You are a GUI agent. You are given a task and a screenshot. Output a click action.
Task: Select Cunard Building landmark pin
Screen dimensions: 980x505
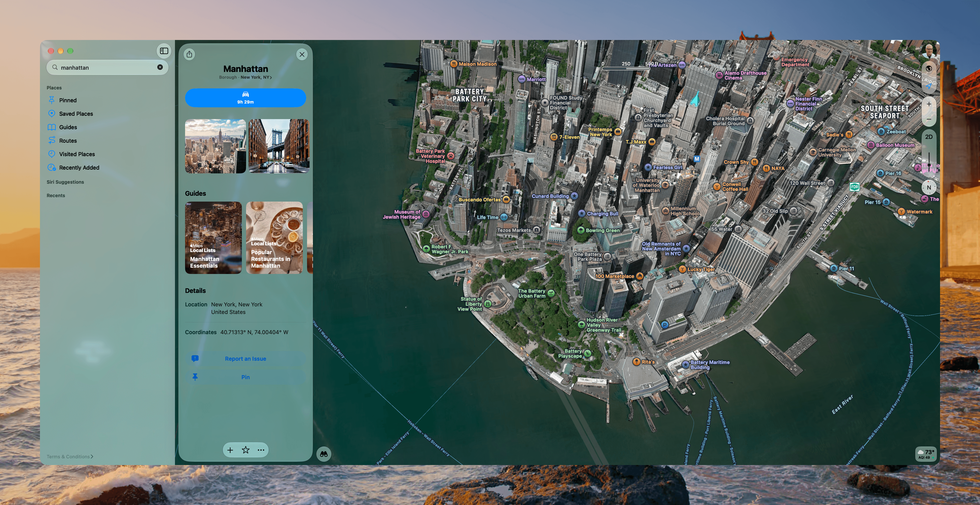(x=574, y=196)
